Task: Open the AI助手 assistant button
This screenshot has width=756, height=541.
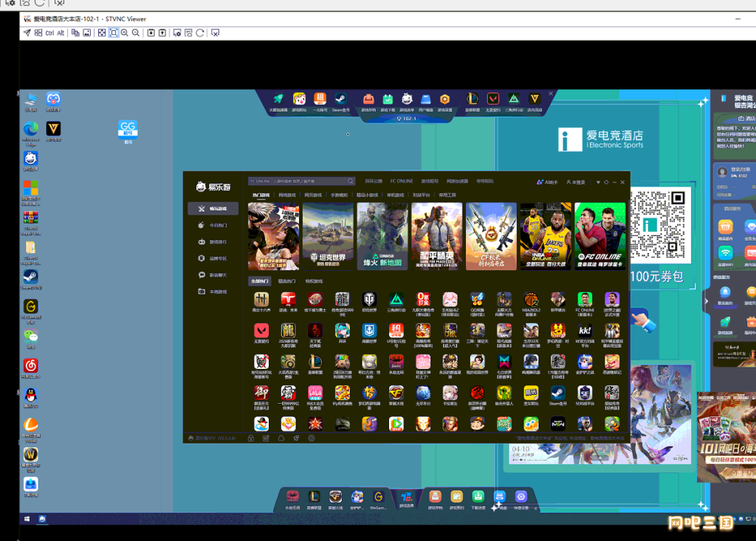Action: pyautogui.click(x=547, y=182)
